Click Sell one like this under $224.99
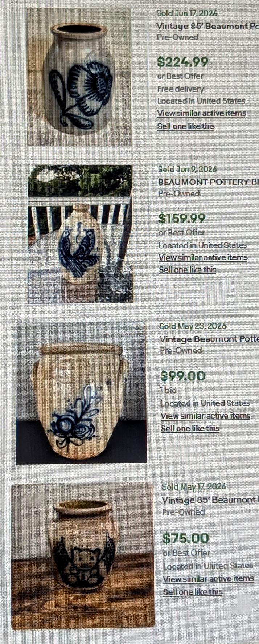This screenshot has width=259, height=644. 186,126
